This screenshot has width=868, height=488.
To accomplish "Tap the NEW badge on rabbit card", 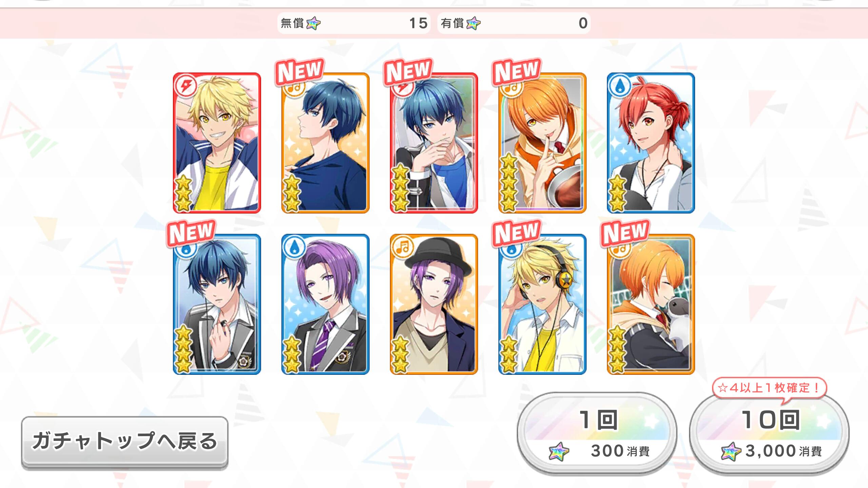I will coord(625,232).
